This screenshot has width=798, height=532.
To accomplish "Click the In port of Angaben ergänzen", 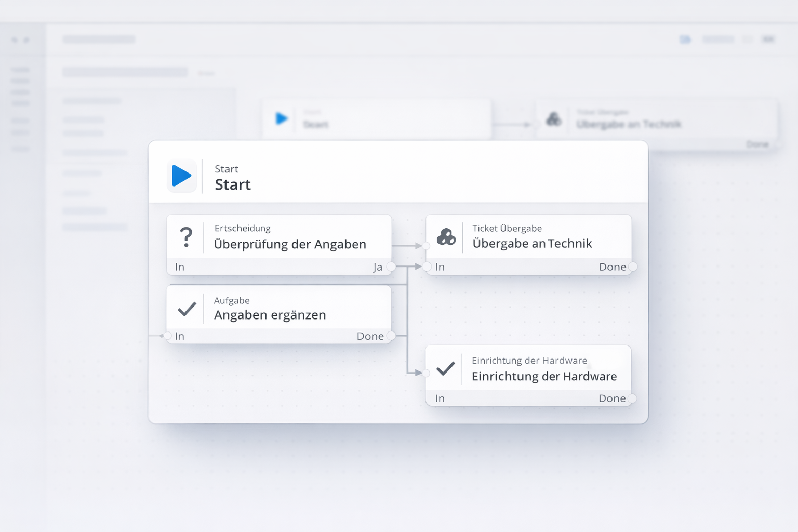I will [168, 336].
